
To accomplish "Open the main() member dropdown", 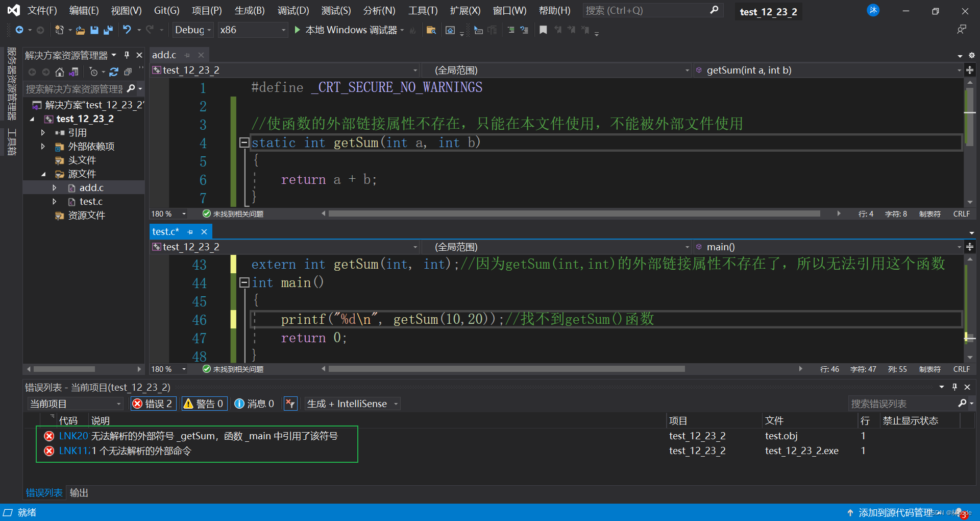I will pyautogui.click(x=828, y=247).
